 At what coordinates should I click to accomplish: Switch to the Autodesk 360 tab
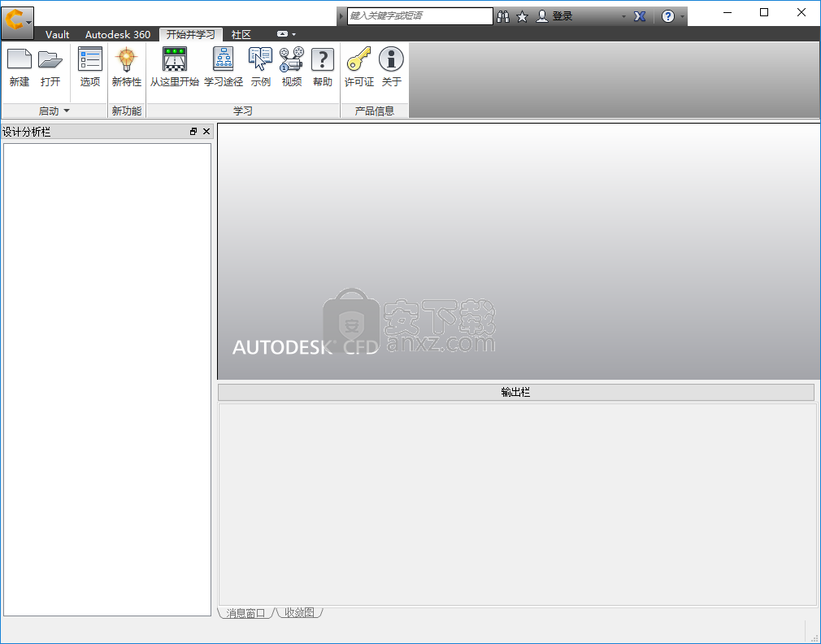[118, 34]
